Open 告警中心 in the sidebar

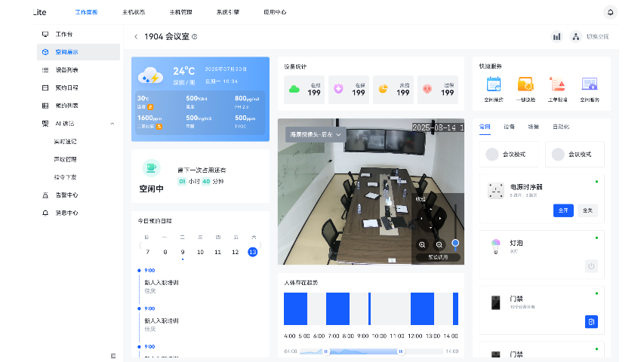point(78,195)
